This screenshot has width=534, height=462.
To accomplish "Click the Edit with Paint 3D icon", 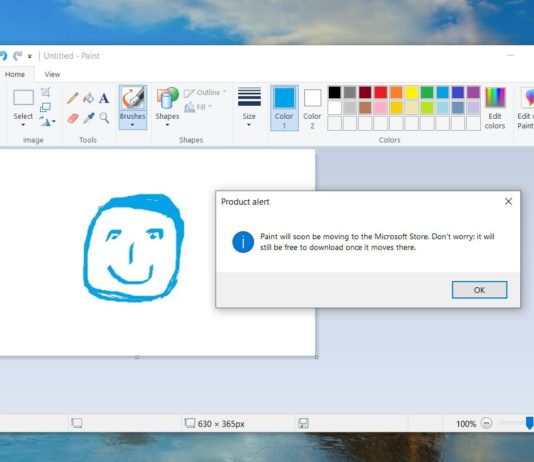I will 528,98.
